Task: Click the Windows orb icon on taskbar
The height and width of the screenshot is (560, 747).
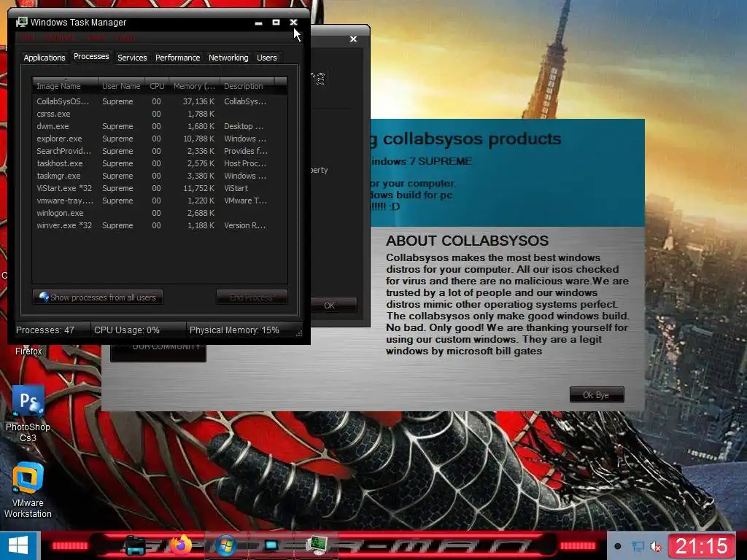Action: pos(226,545)
